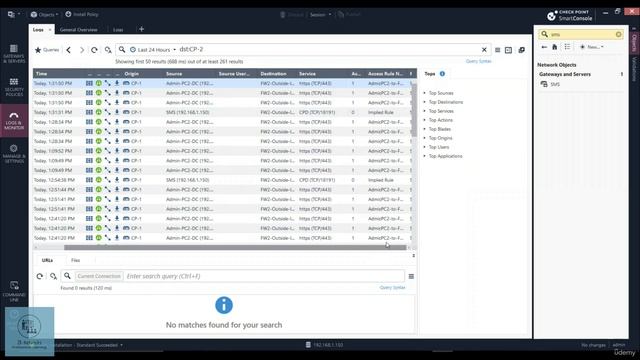Screen dimensions: 640x360
Task: Open Query Syntax link near top search
Action: [x=478, y=61]
